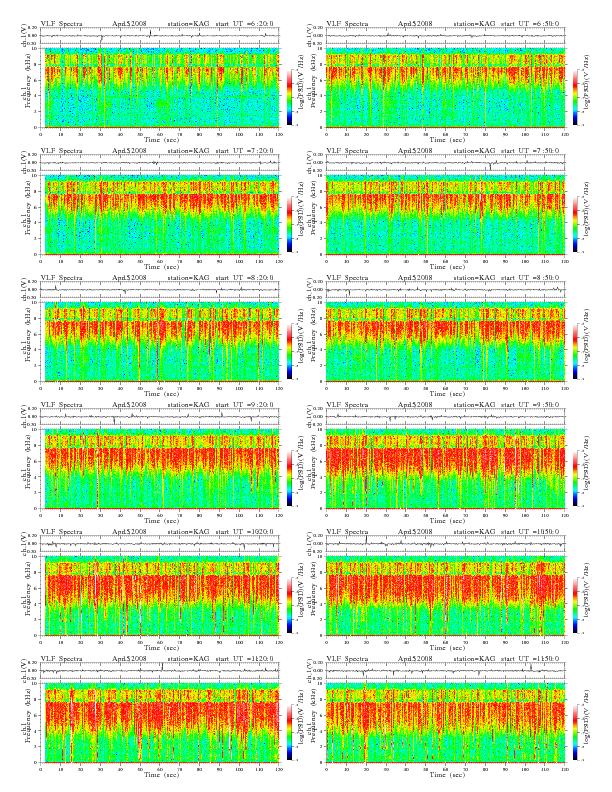Click the ch.1 waveform strip above UT 6:50:0 spectrogram

[x=445, y=36]
